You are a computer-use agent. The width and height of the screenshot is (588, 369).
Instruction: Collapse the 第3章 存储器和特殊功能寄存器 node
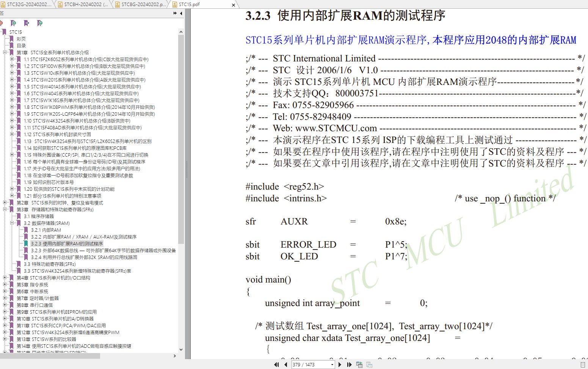(5, 209)
